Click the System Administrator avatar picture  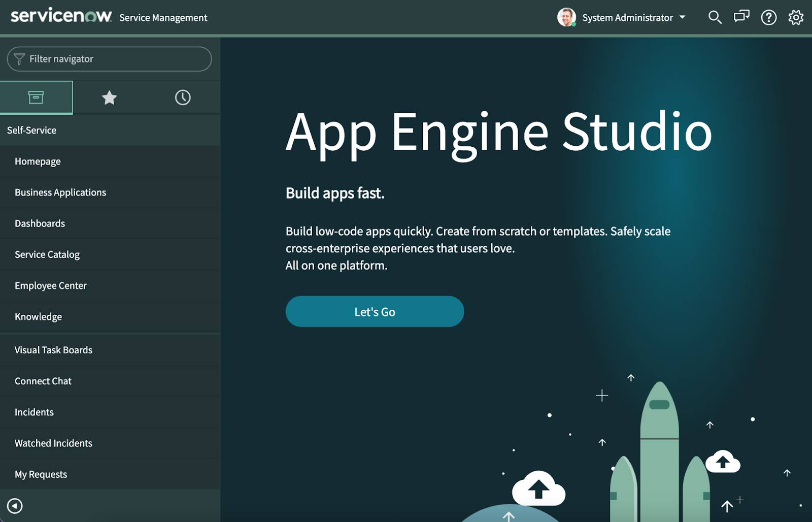pyautogui.click(x=566, y=17)
